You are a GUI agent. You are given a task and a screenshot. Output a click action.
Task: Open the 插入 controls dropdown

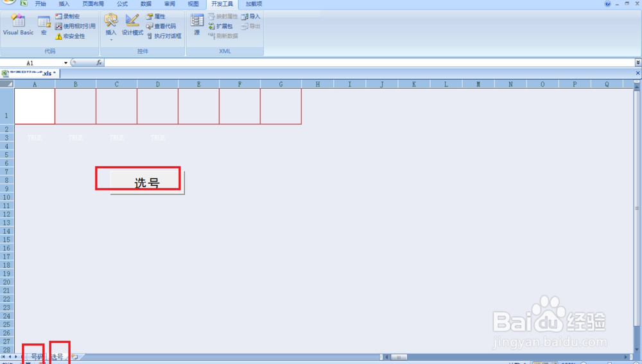111,27
